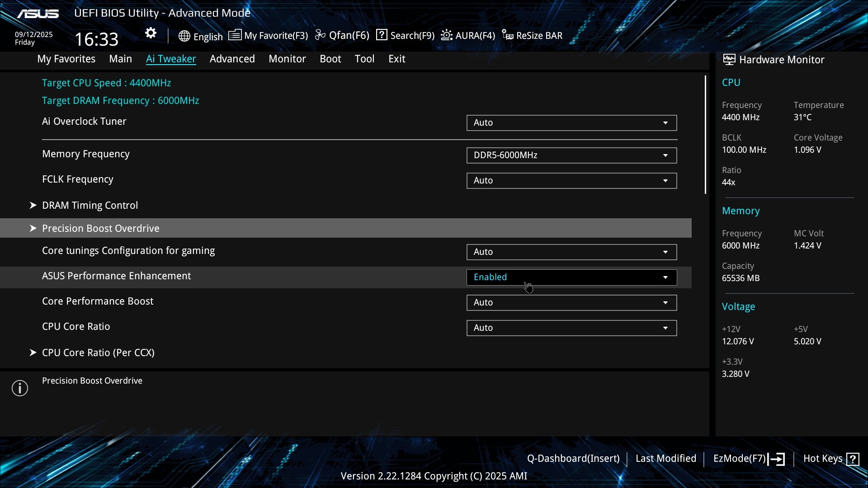Click the 09/12/2025 date
This screenshot has width=868, height=488.
[34, 35]
